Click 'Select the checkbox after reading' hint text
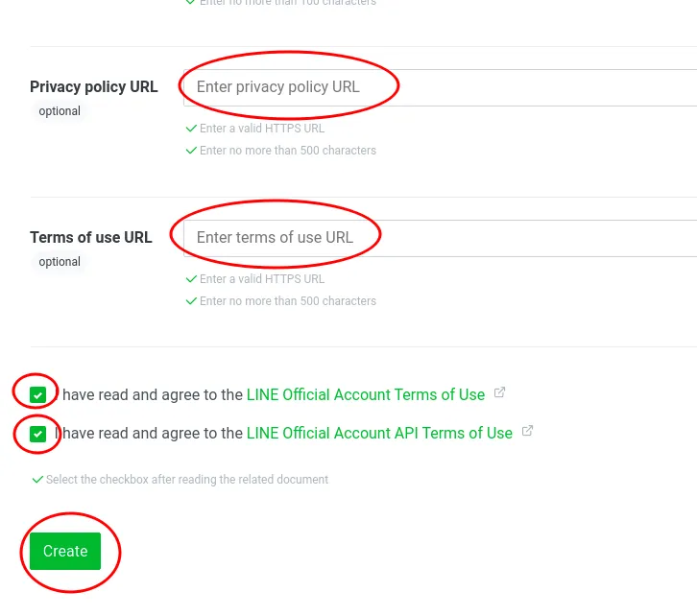This screenshot has width=697, height=616. (x=187, y=479)
